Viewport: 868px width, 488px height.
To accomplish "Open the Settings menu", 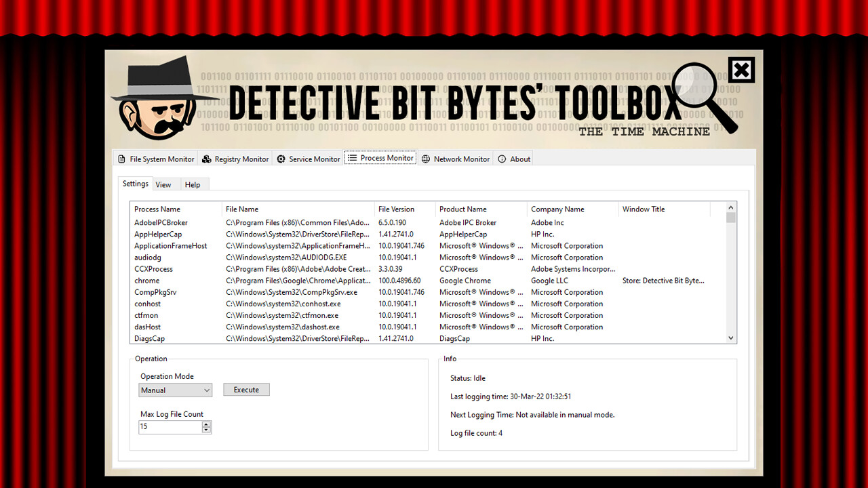I will (x=135, y=184).
